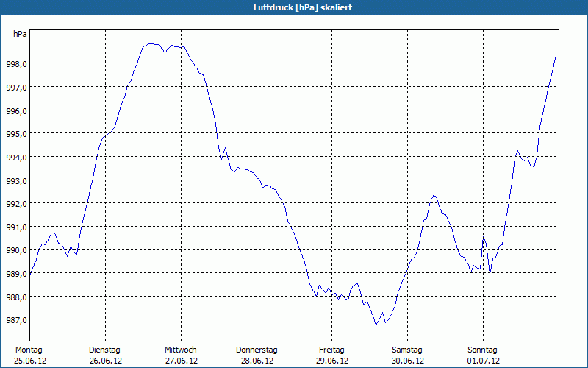Click the 989,0 y-axis value
The width and height of the screenshot is (588, 368).
coord(16,274)
